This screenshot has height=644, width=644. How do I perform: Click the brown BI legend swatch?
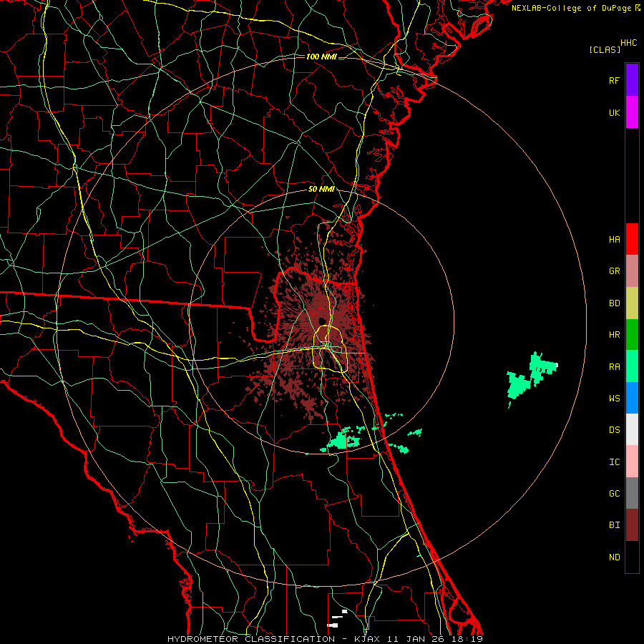coord(632,525)
